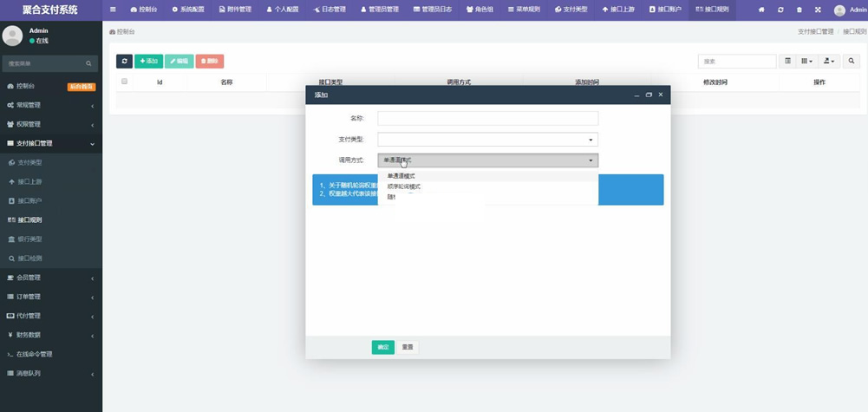The width and height of the screenshot is (868, 412).
Task: Open the export dropdown button
Action: [829, 61]
